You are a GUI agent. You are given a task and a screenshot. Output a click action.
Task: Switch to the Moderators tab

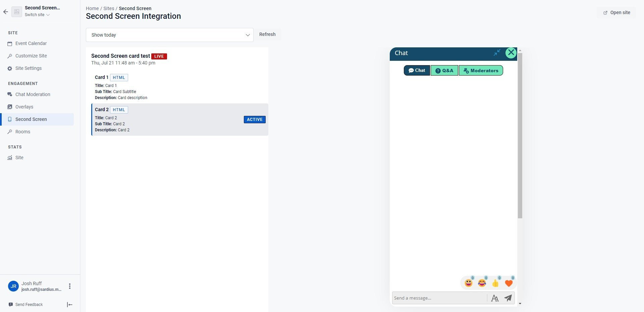[x=481, y=71]
